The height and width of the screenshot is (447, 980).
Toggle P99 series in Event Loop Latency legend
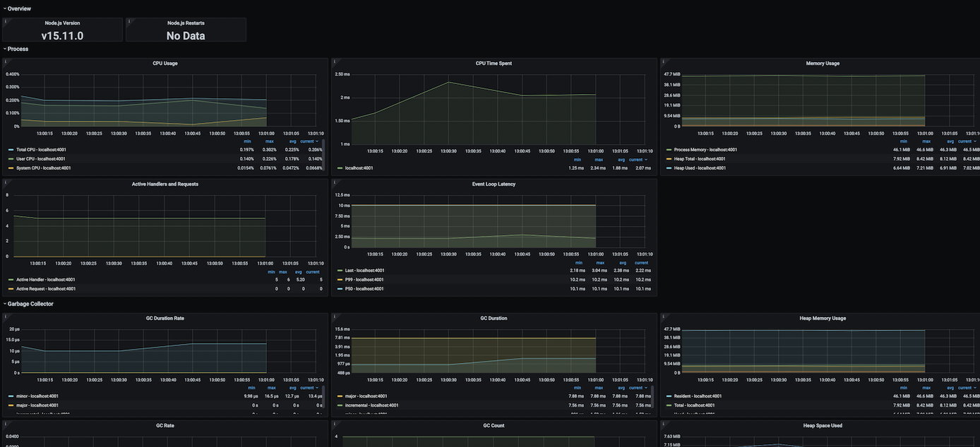364,280
